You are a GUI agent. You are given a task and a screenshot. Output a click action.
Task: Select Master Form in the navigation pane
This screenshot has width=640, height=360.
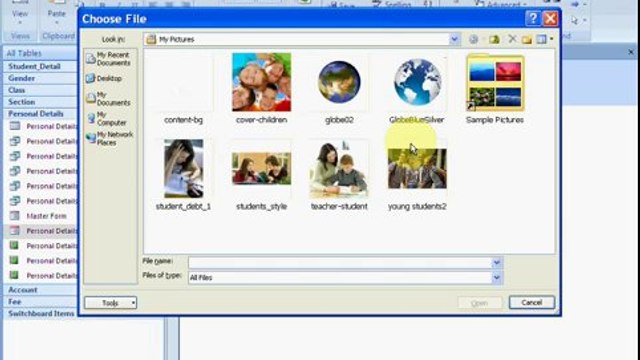click(41, 216)
